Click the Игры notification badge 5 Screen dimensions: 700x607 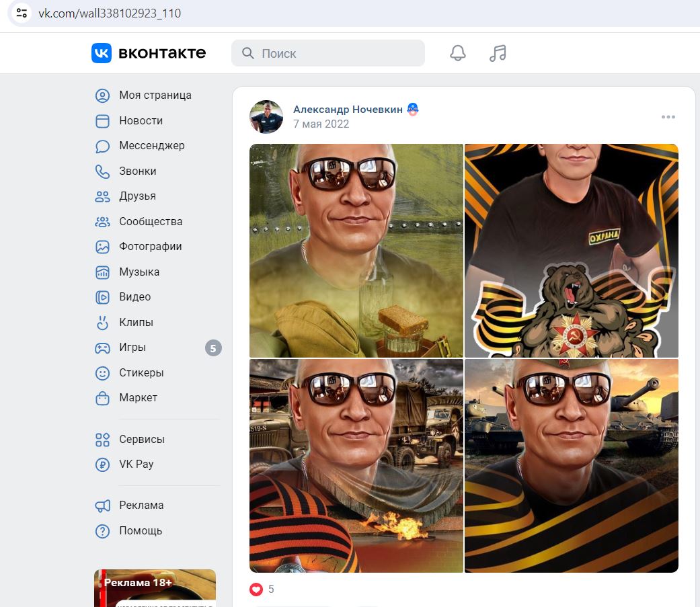213,348
